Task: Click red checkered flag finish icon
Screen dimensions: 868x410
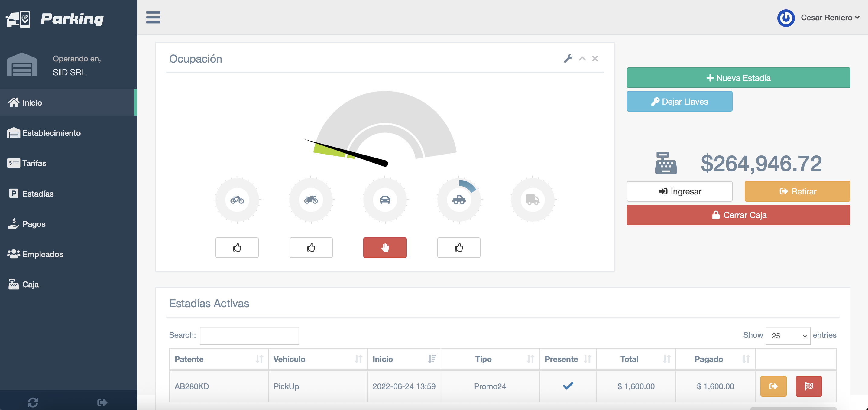Action: pos(809,386)
